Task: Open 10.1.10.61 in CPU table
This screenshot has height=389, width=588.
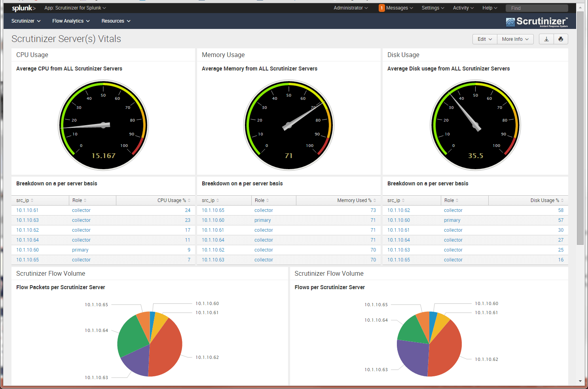Action: click(27, 210)
